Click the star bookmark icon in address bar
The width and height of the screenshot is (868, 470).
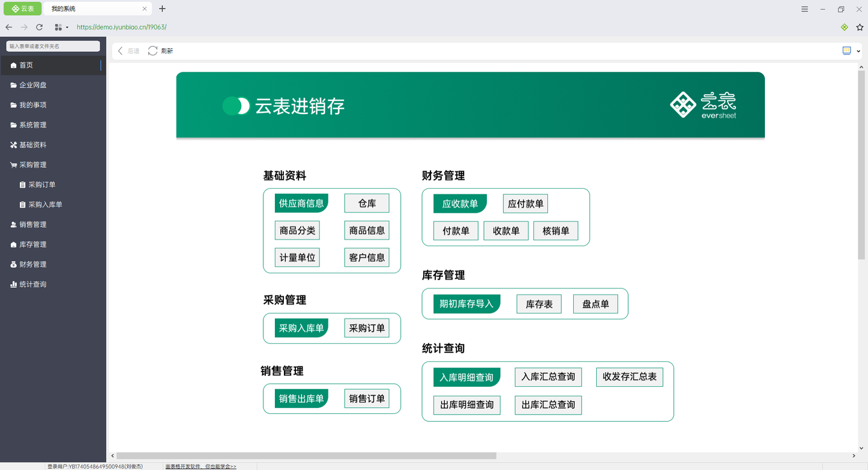(858, 27)
